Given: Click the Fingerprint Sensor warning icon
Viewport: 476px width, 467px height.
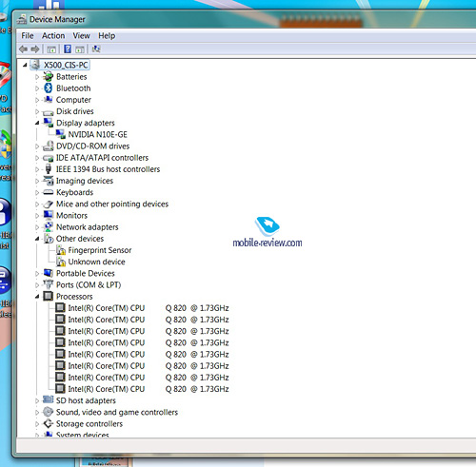Looking at the screenshot, I should 61,250.
